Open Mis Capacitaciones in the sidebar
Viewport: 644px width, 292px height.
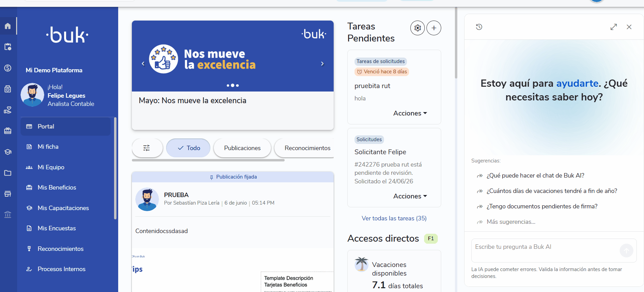point(66,208)
